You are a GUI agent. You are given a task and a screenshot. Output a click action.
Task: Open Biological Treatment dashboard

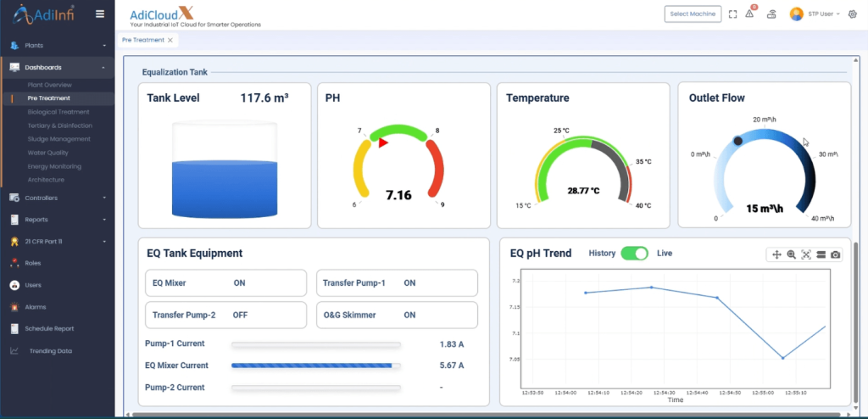pos(58,112)
